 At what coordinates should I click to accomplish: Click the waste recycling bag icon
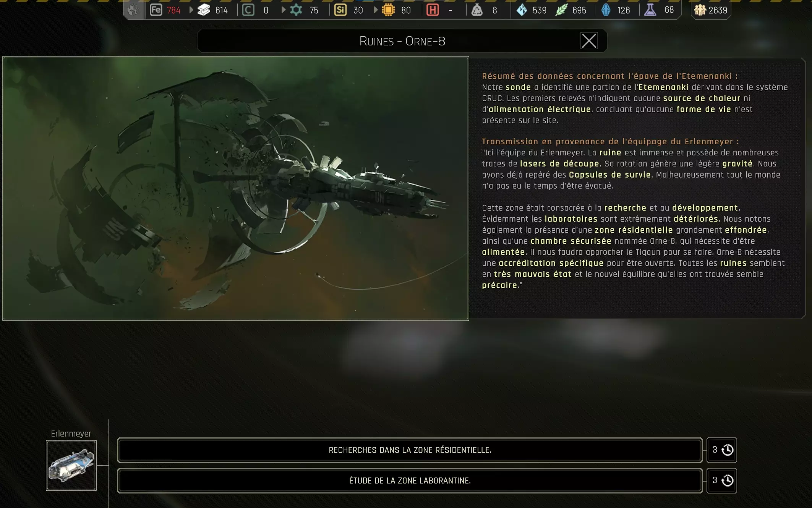[x=477, y=10]
